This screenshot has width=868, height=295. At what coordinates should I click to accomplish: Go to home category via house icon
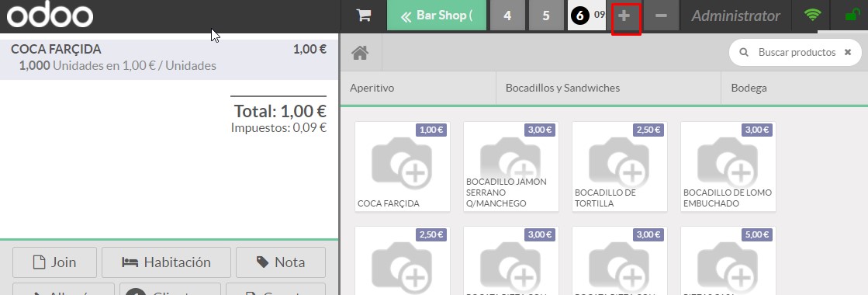coord(361,53)
